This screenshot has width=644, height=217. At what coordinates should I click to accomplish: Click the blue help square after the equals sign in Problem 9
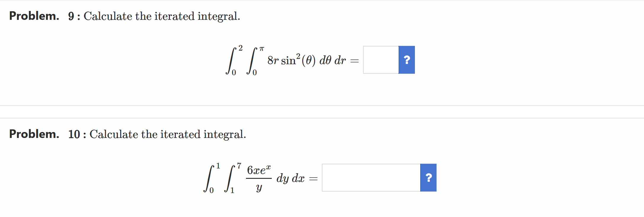(407, 60)
